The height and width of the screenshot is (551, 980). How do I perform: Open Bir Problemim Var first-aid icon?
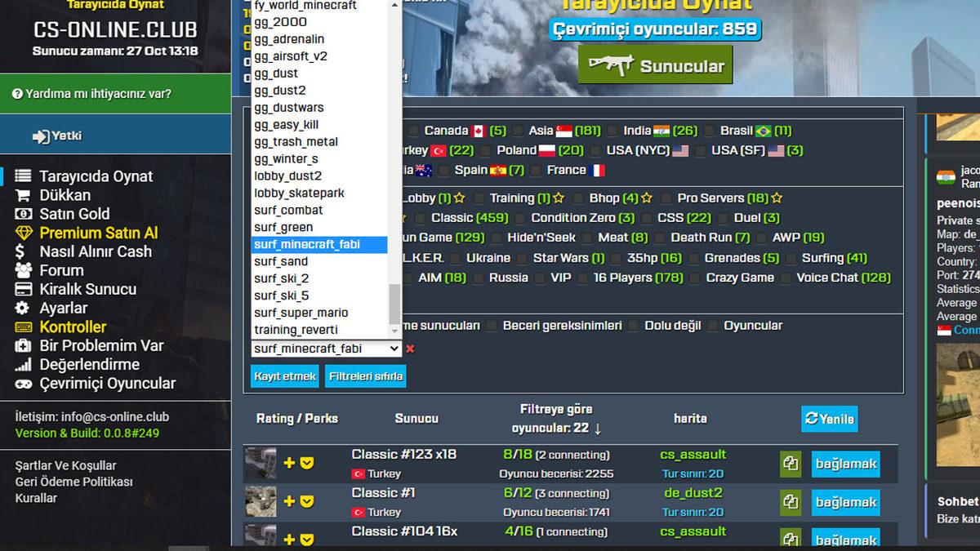point(22,346)
